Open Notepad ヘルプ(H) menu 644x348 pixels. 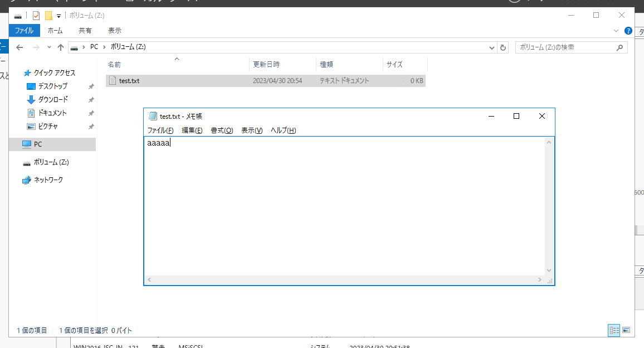(283, 130)
